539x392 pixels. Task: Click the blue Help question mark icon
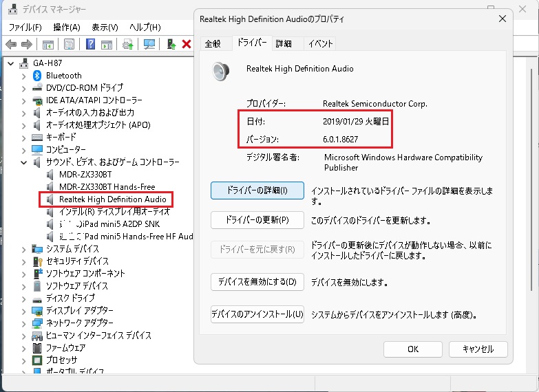tap(90, 44)
